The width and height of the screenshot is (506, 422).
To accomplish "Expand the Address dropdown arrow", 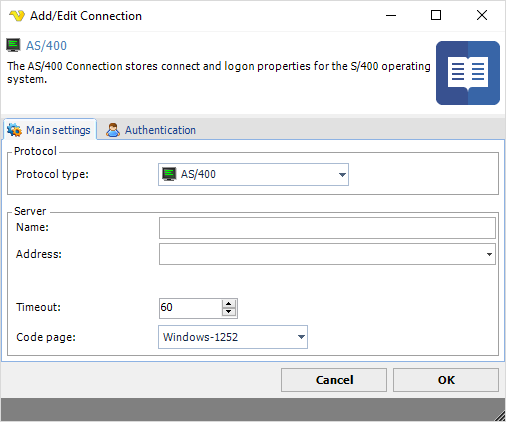I will pos(489,254).
